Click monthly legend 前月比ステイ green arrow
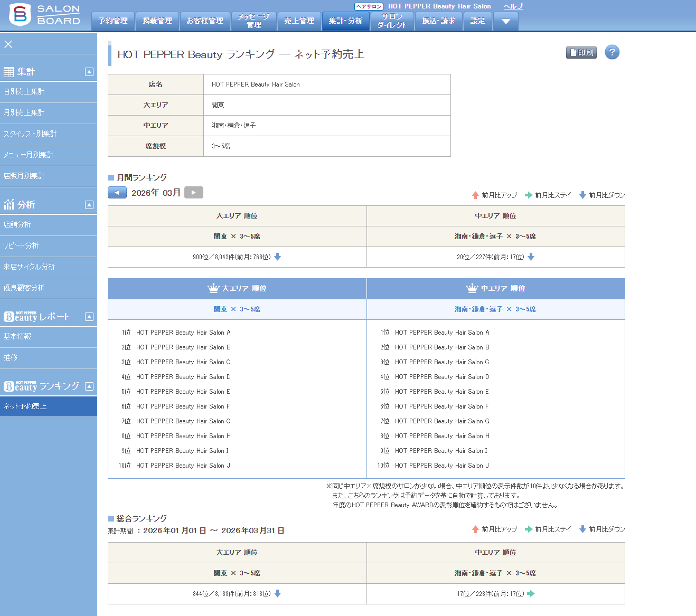The image size is (696, 616). (x=529, y=195)
